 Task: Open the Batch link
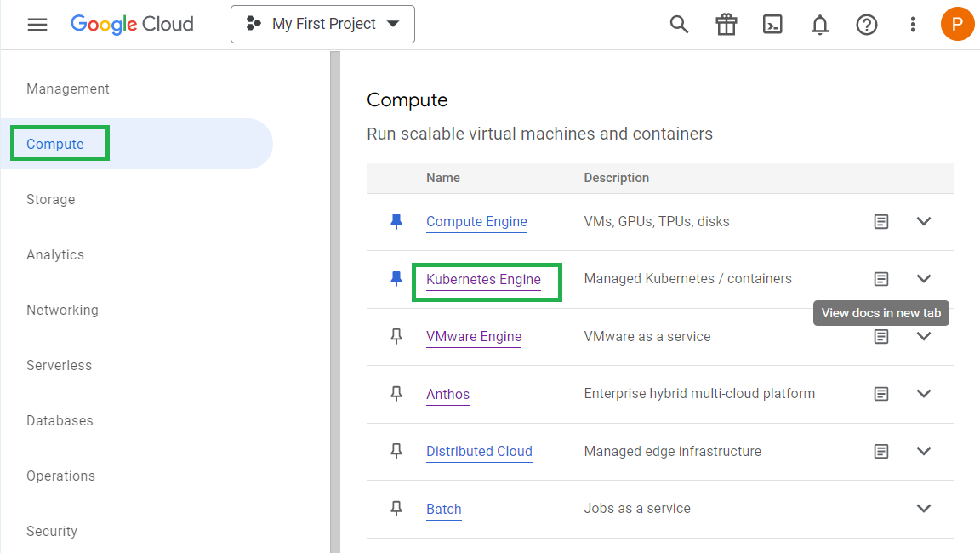444,510
